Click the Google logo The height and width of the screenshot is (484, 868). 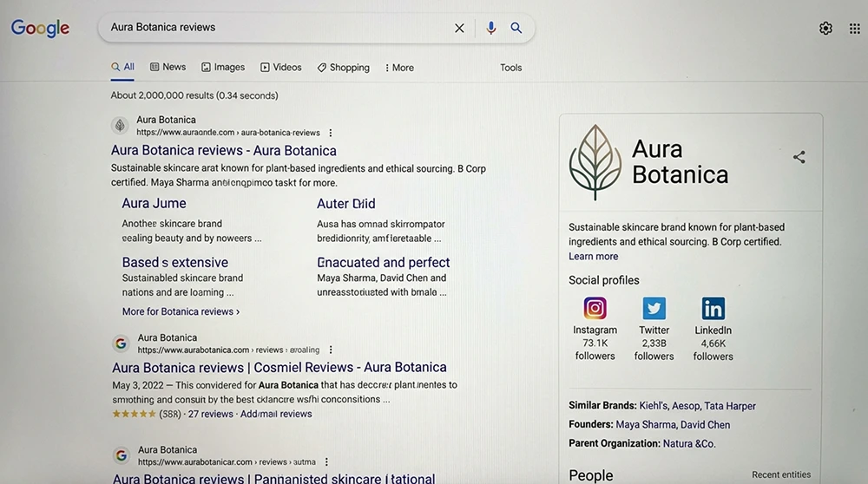pos(41,28)
